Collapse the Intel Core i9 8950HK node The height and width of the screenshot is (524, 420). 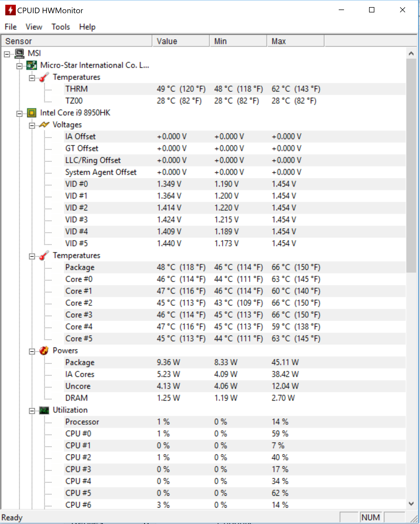point(19,114)
